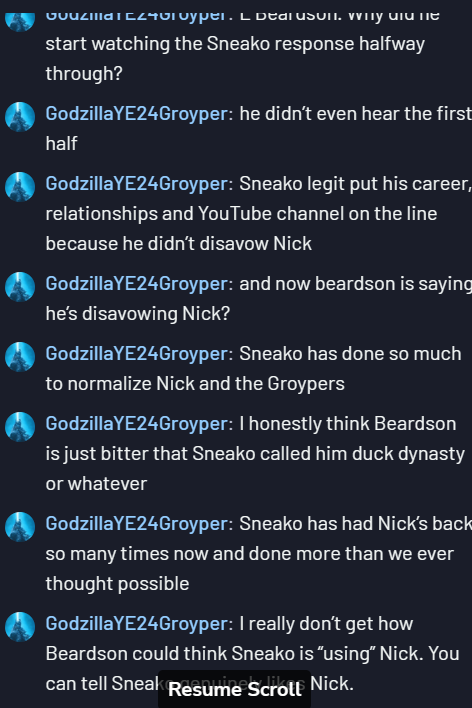This screenshot has height=708, width=472.
Task: Open avatar beside 'and now beardson is saying' message
Action: [20, 287]
